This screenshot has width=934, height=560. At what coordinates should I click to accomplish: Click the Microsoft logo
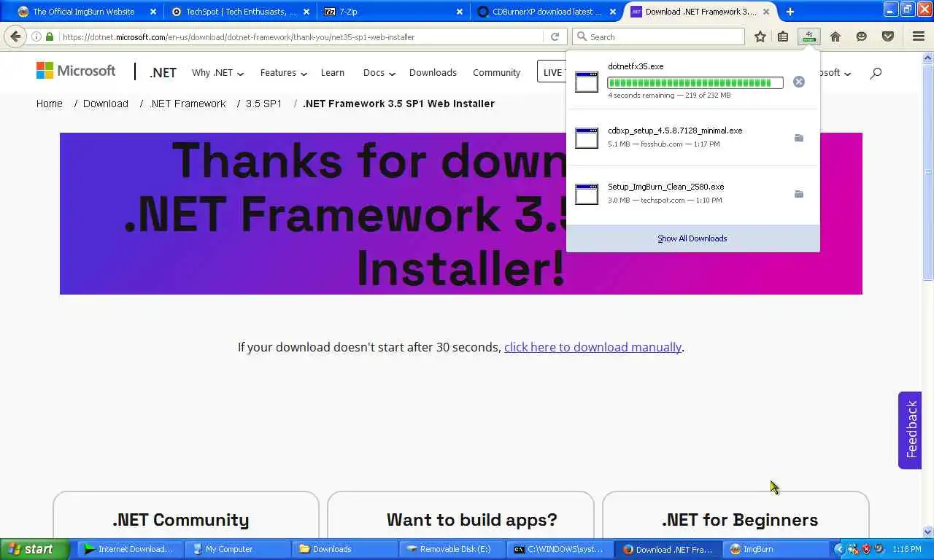(76, 71)
